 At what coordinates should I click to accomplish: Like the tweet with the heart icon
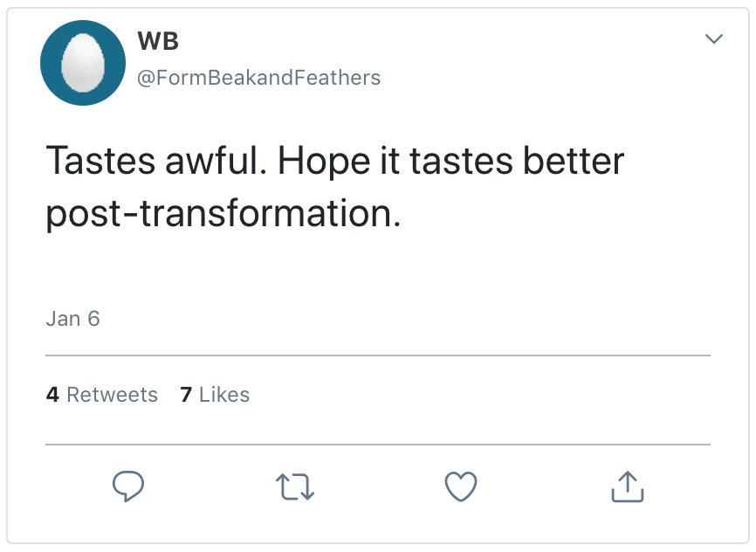tap(461, 486)
